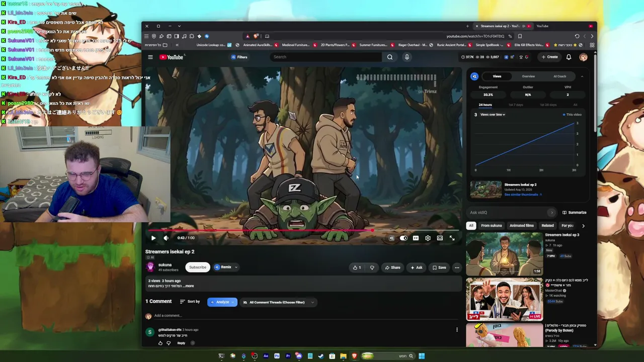
Task: Reload the page in the browser
Action: pyautogui.click(x=577, y=36)
